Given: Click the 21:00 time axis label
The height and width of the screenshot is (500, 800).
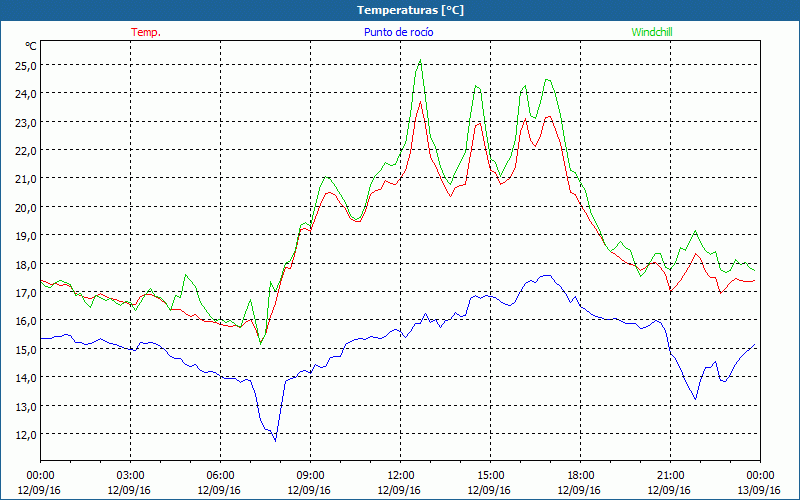Looking at the screenshot, I should pos(670,476).
